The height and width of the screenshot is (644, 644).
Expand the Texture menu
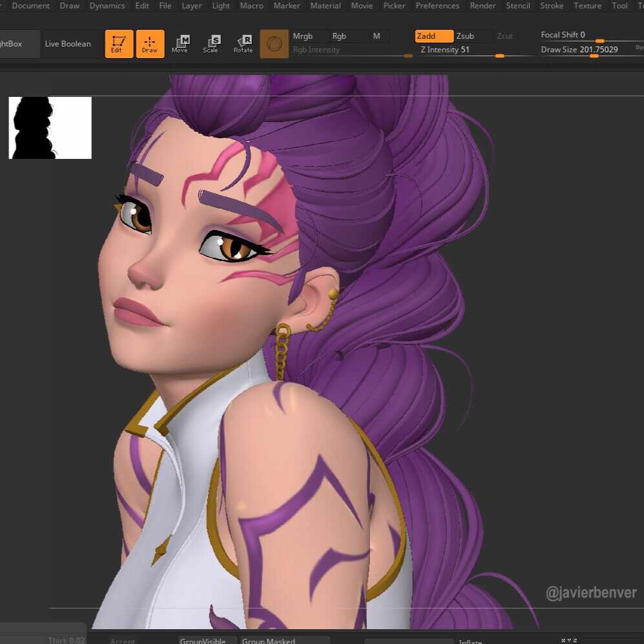click(587, 6)
